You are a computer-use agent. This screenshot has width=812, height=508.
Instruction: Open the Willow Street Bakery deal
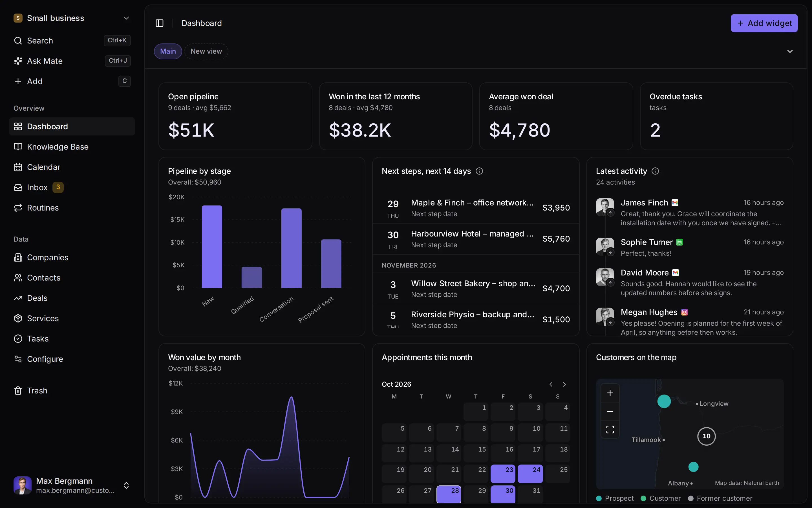point(475,289)
